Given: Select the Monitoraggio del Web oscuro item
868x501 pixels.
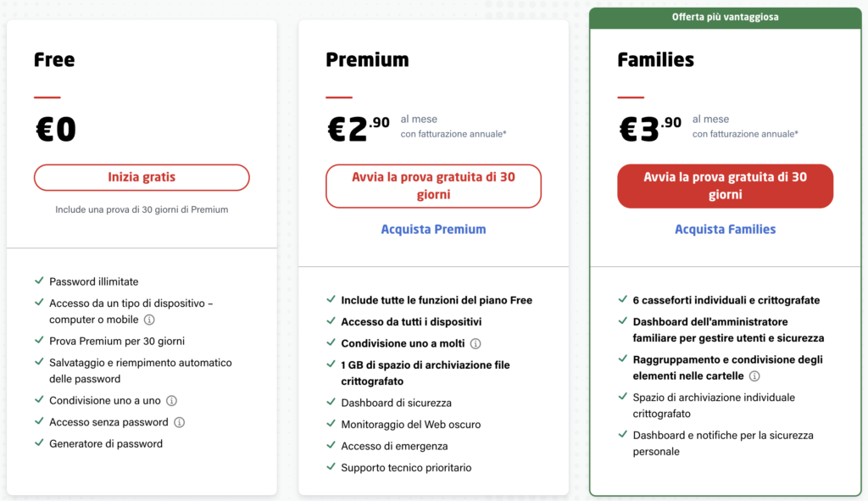Looking at the screenshot, I should [411, 425].
